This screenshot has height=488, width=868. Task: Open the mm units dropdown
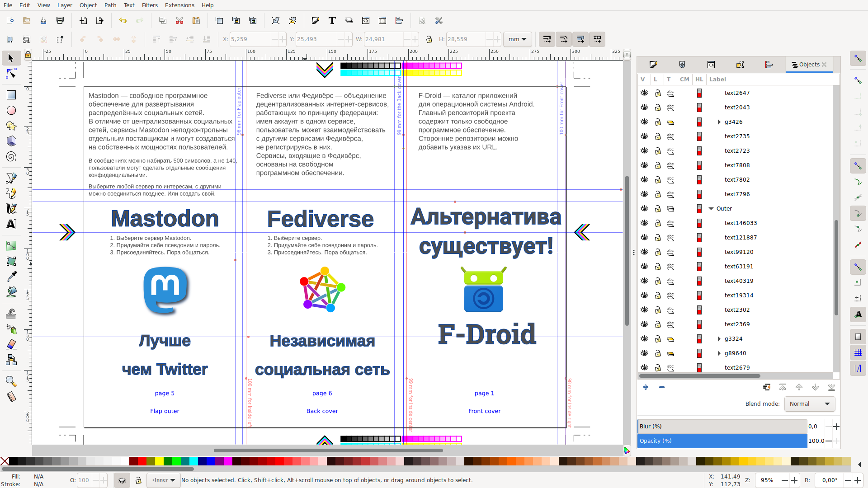[x=517, y=39]
